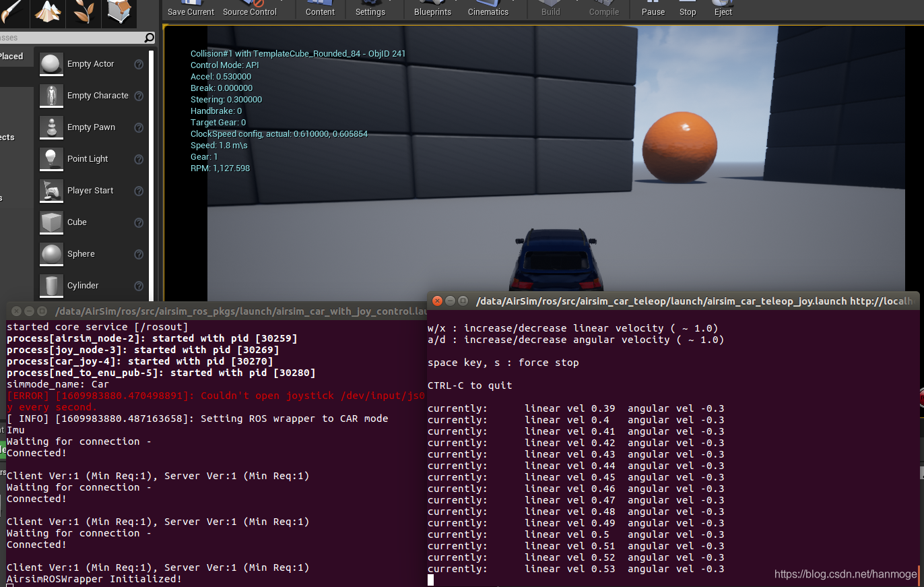Maximize the airsim_car_teleop_joy terminal
Screen dimensions: 924x587
[463, 301]
